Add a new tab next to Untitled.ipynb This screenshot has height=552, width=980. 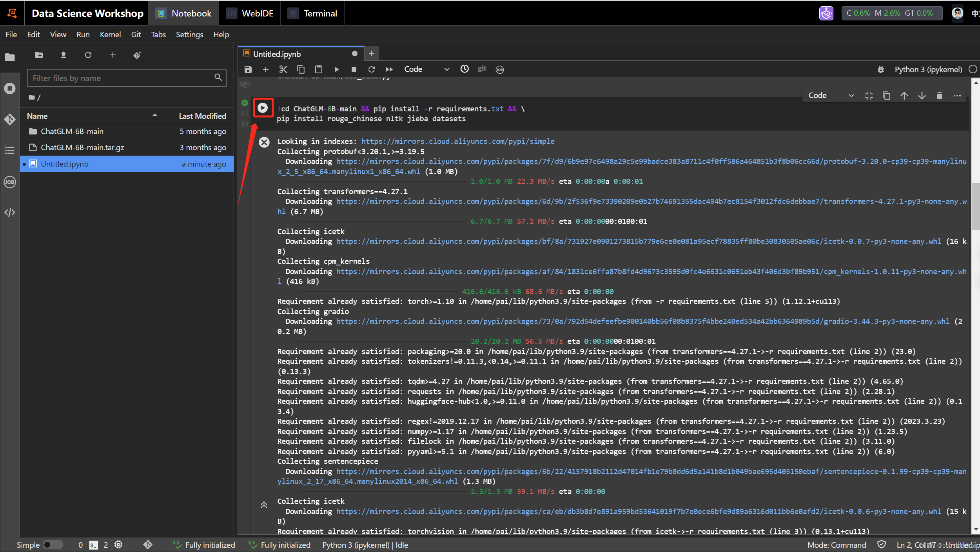pos(372,53)
